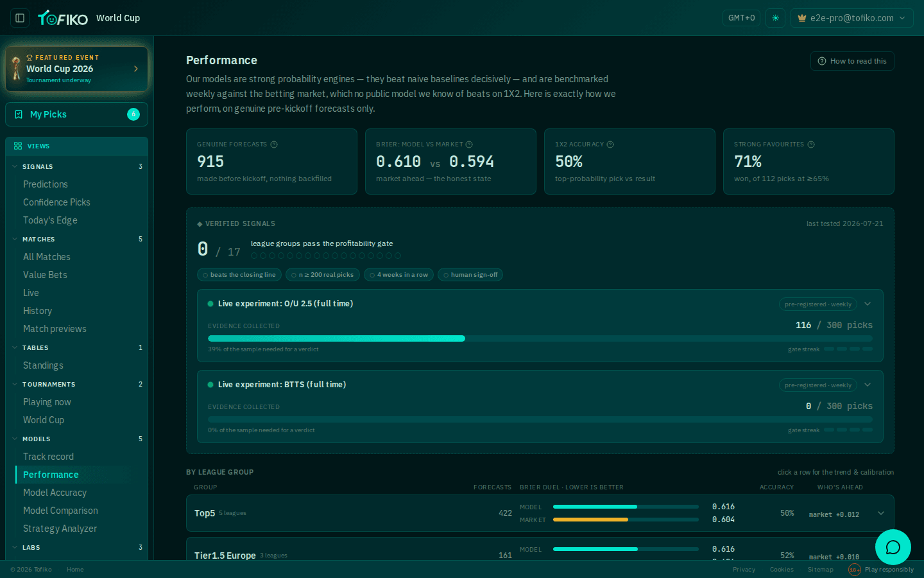Click info icon beside Brier: Model vs Market

[x=469, y=144]
